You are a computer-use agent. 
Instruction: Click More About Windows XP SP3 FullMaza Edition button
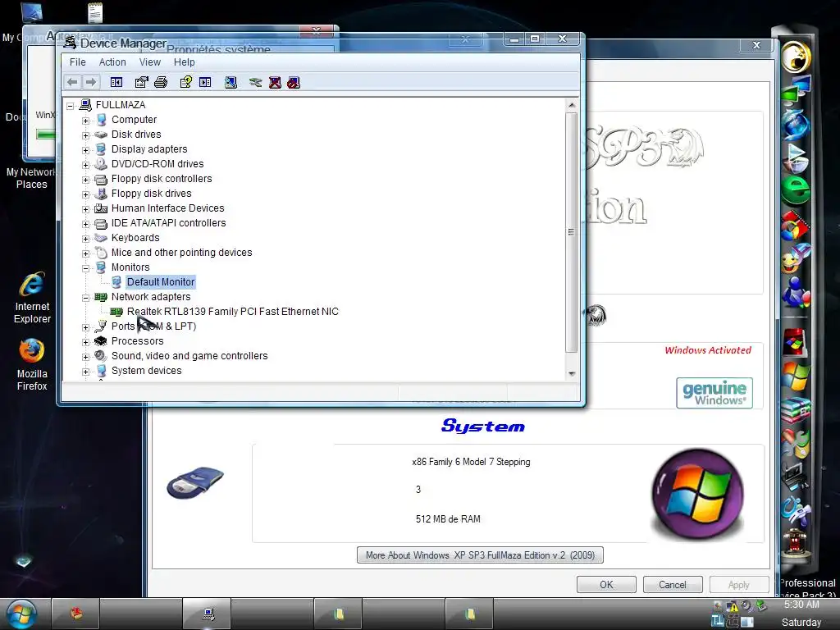(480, 555)
